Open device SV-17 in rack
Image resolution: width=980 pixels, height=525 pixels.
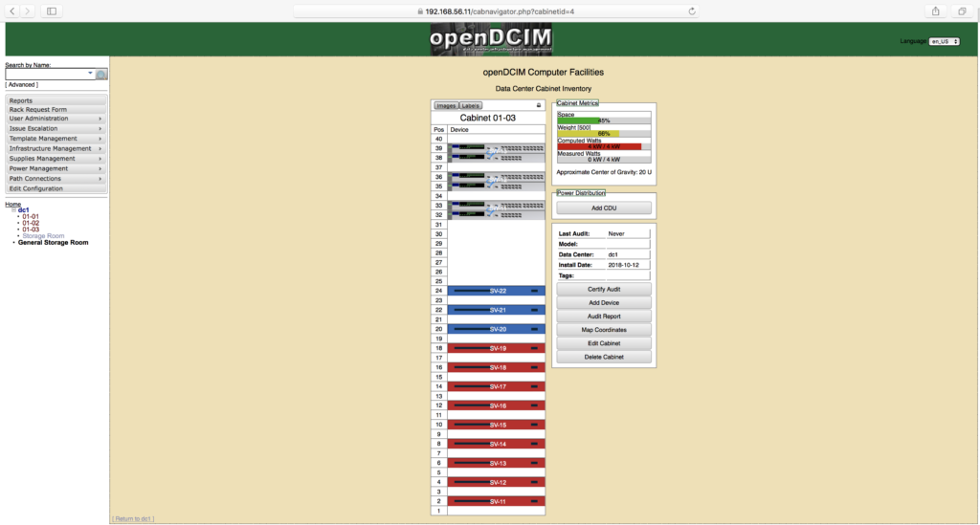point(497,386)
